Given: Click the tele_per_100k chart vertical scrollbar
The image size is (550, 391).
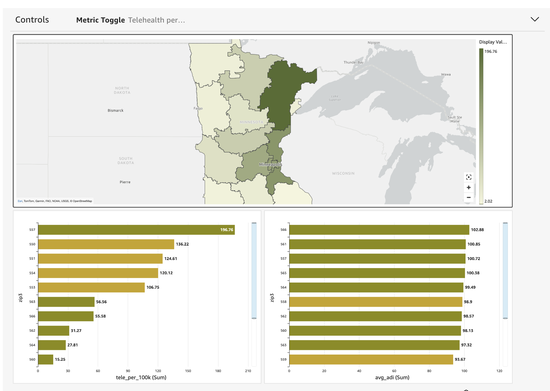Looking at the screenshot, I should (254, 270).
